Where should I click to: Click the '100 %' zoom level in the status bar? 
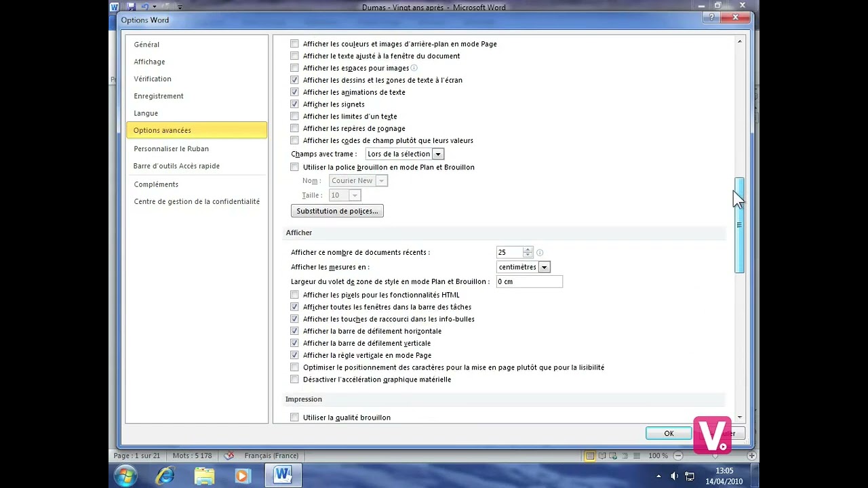658,455
